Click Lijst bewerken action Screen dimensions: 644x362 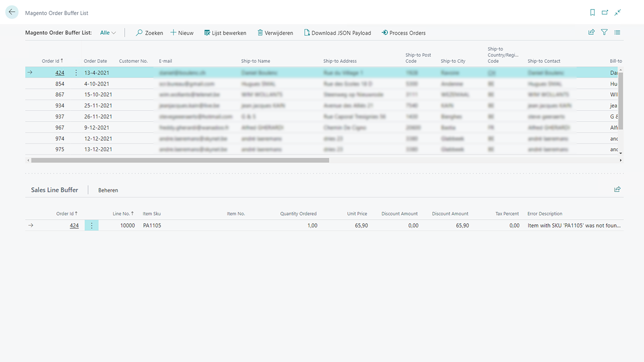tap(225, 33)
